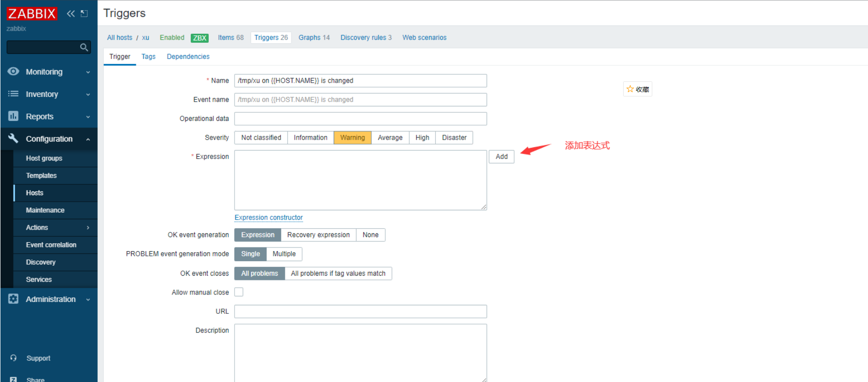Click the star favorite button
This screenshot has width=868, height=382.
[638, 89]
